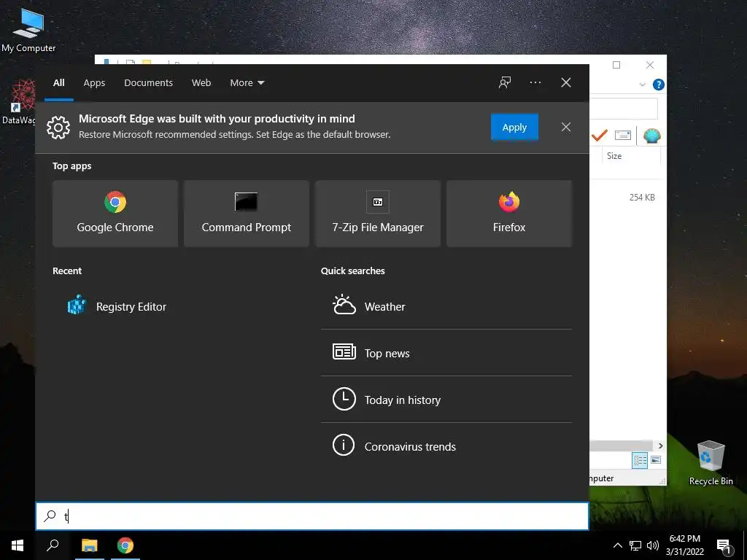
Task: Open network status tray icon
Action: click(635, 545)
